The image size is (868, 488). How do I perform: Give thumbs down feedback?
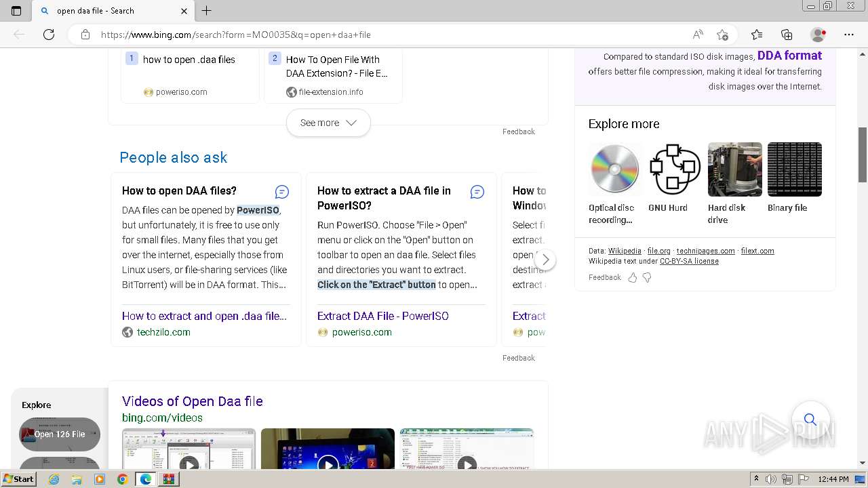(647, 277)
